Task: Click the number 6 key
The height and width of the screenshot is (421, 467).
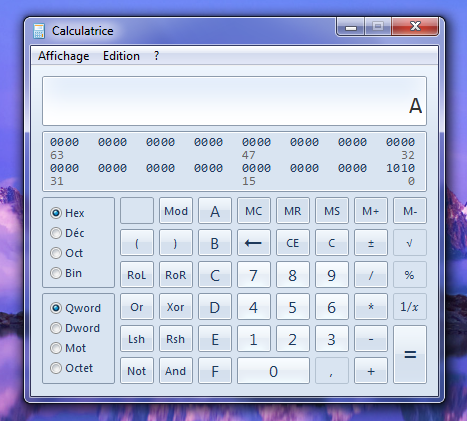Action: coord(332,307)
